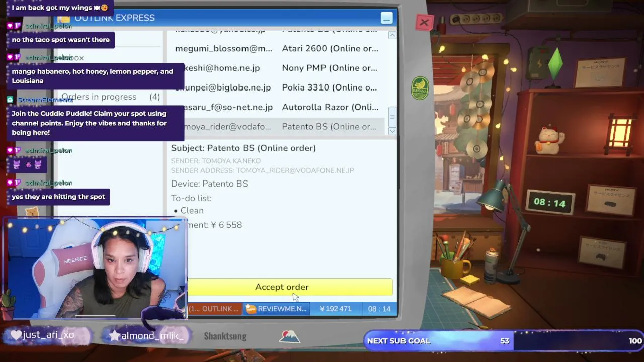Image resolution: width=644 pixels, height=362 pixels.
Task: Click the Mount Fuji logo on the monitor
Action: 290,336
